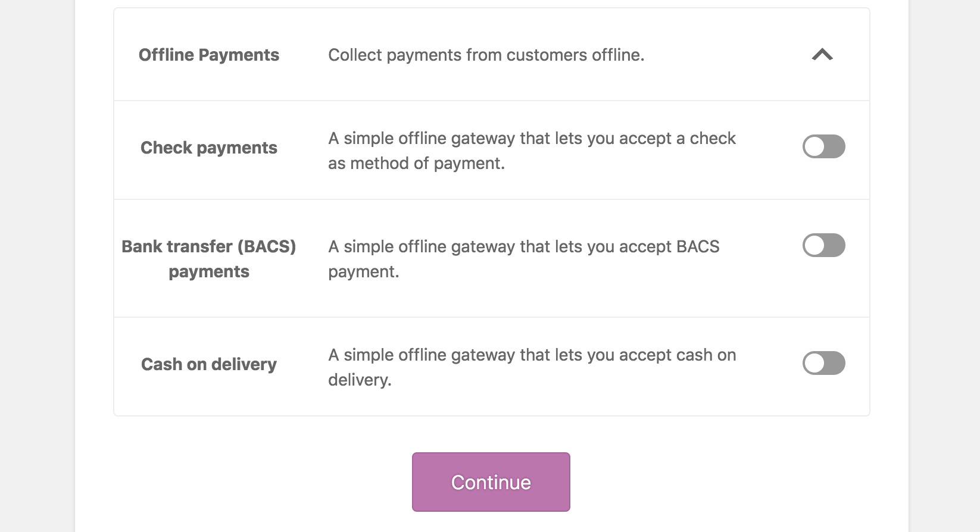
Task: Click 'Collect payments from customers offline' text
Action: coord(486,55)
